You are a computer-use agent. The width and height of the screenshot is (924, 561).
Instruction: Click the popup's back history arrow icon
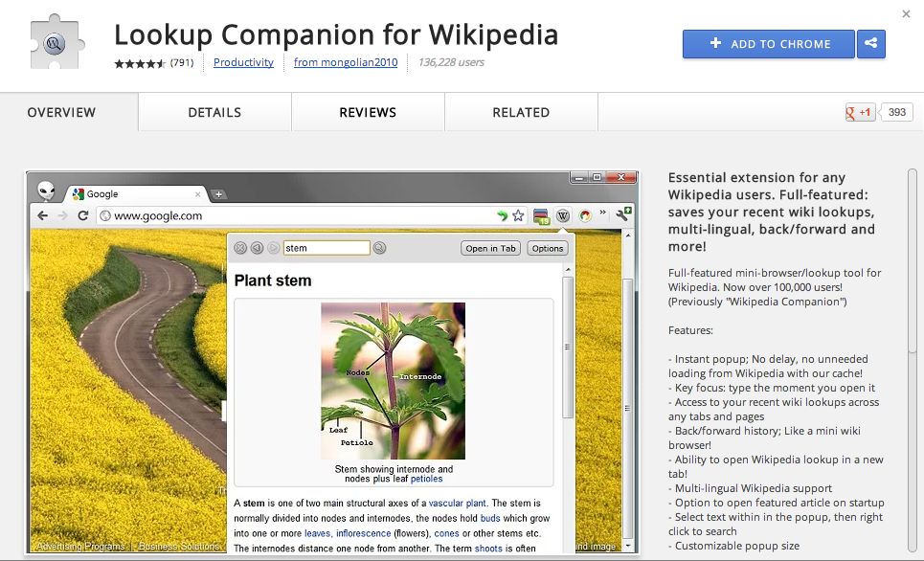click(x=257, y=248)
